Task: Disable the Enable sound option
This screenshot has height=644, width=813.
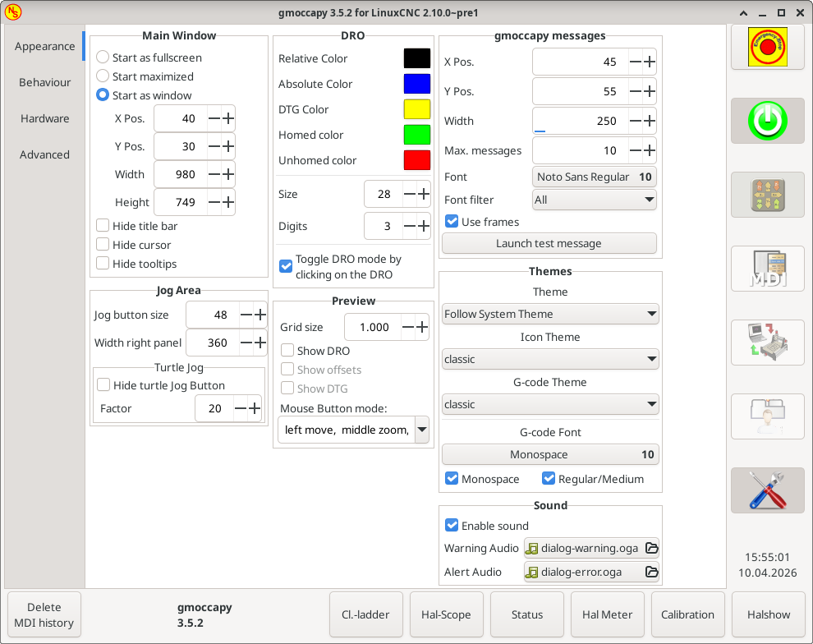Action: click(452, 526)
